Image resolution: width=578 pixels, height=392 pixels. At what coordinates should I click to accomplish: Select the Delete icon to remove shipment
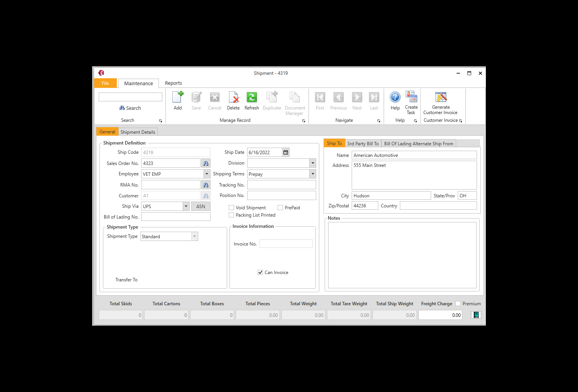[233, 100]
